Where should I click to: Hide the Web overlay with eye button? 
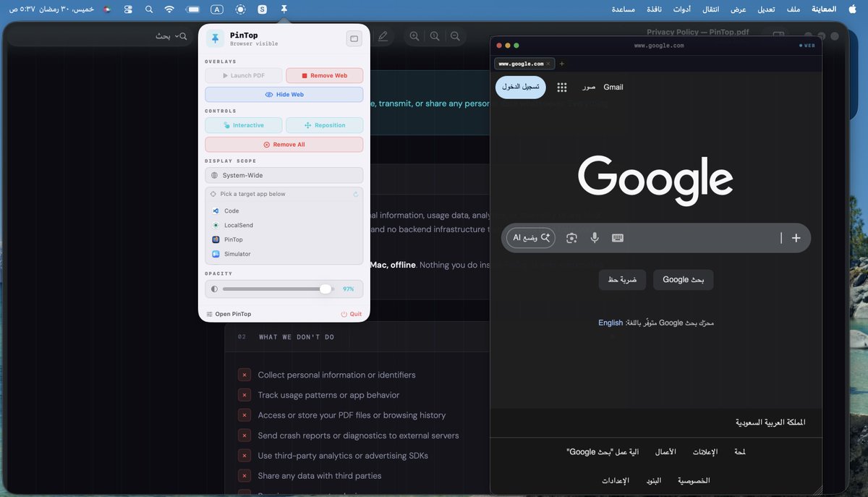[284, 95]
